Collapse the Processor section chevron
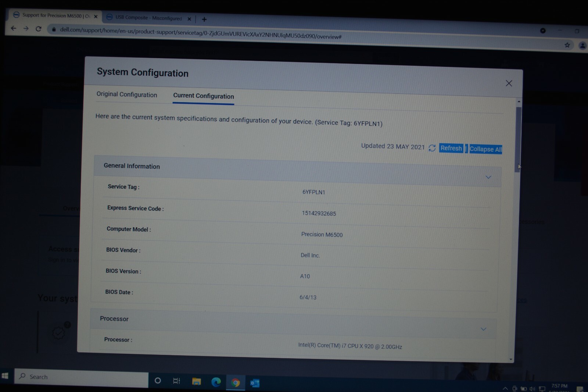The height and width of the screenshot is (392, 588). point(483,329)
